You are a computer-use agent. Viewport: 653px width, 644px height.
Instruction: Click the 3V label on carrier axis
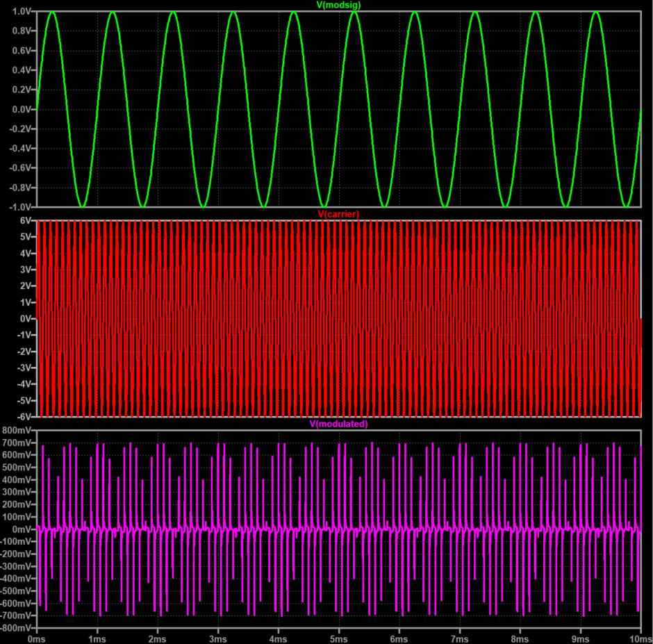point(26,270)
